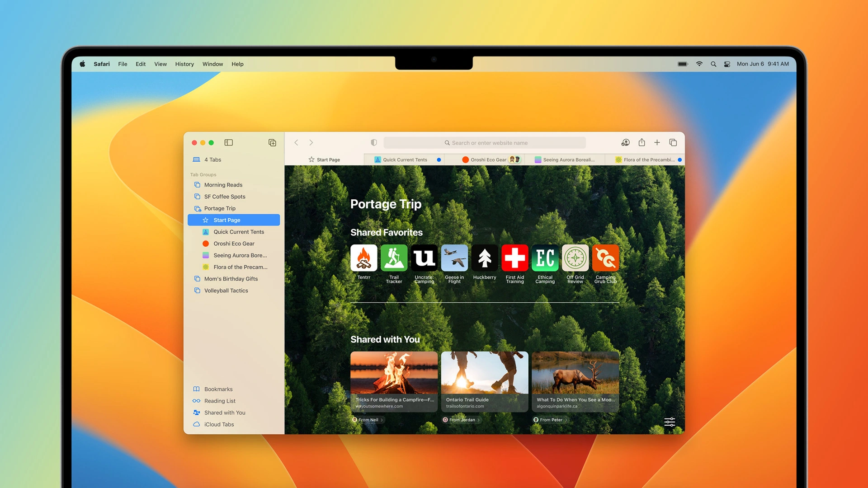868x488 pixels.
Task: Toggle the sidebar visibility button
Action: [x=228, y=143]
